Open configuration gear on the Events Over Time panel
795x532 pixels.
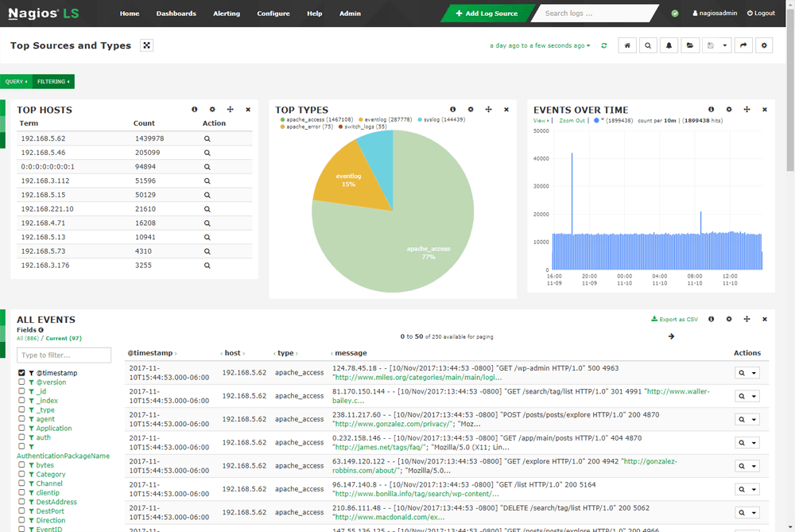click(729, 109)
